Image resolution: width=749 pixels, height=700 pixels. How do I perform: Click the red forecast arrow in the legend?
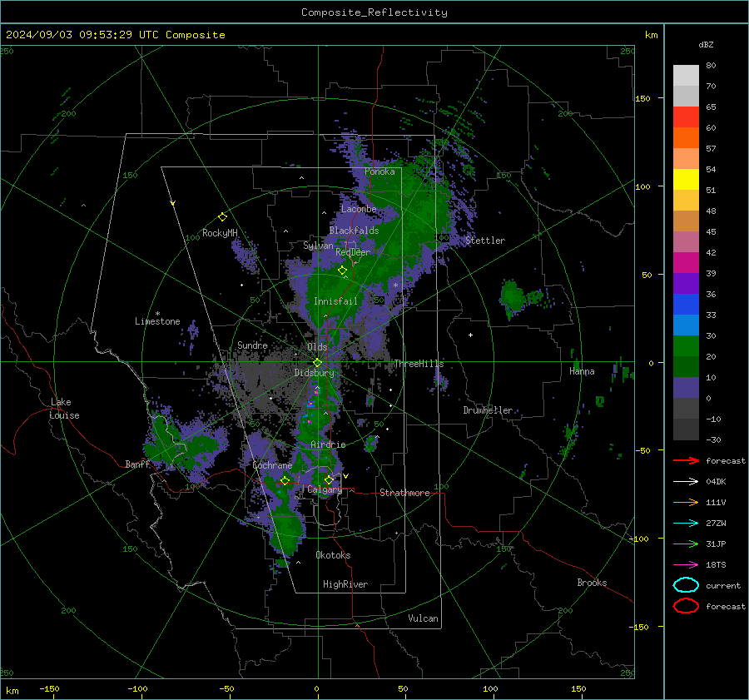point(686,460)
